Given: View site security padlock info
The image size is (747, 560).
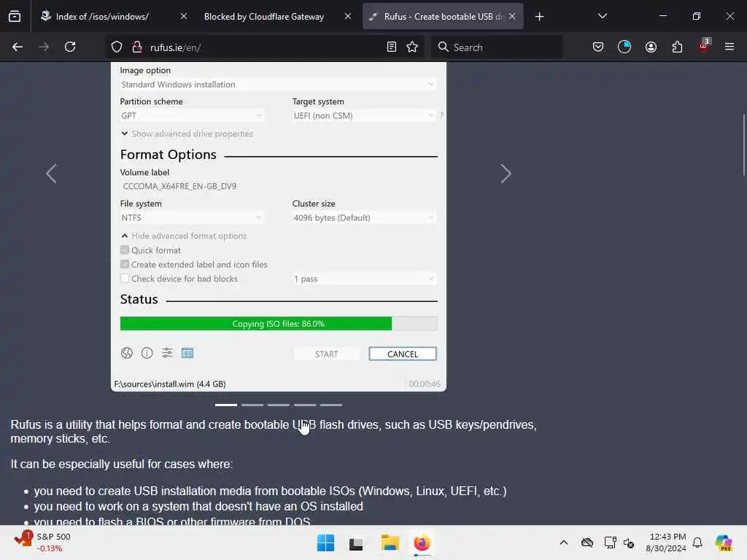Looking at the screenshot, I should pos(137,47).
